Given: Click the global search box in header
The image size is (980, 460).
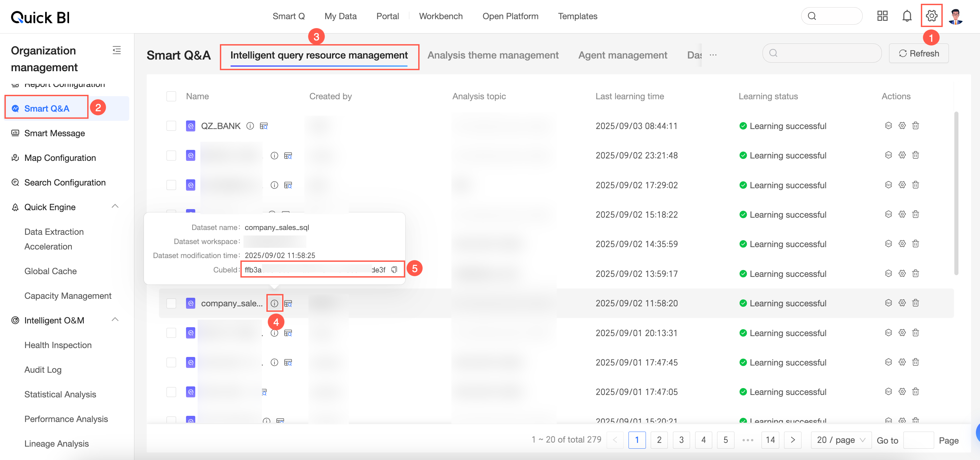Looking at the screenshot, I should pos(831,16).
